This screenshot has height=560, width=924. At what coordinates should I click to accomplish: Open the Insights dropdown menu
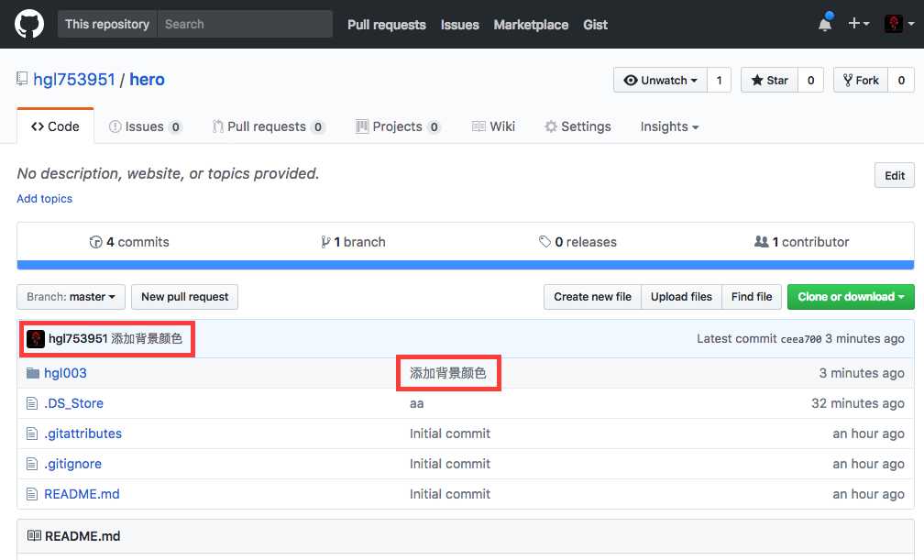(669, 126)
